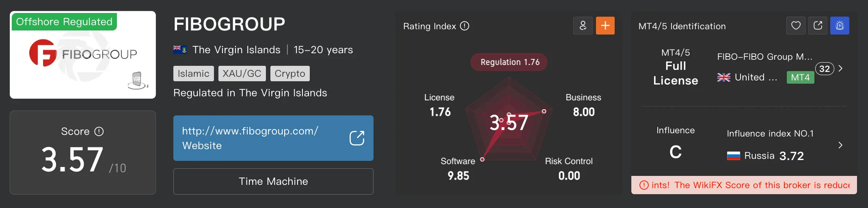Select the XAU/GC tag
The width and height of the screenshot is (868, 208).
242,74
